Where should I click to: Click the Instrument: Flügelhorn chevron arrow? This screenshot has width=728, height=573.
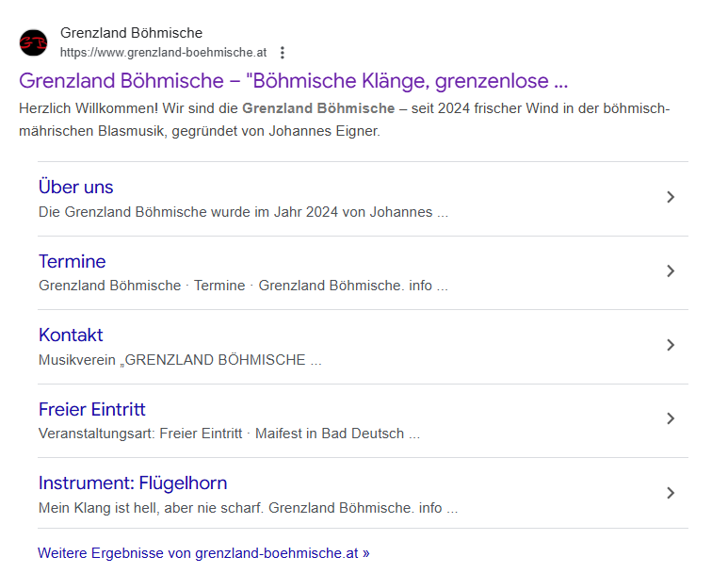click(x=671, y=493)
